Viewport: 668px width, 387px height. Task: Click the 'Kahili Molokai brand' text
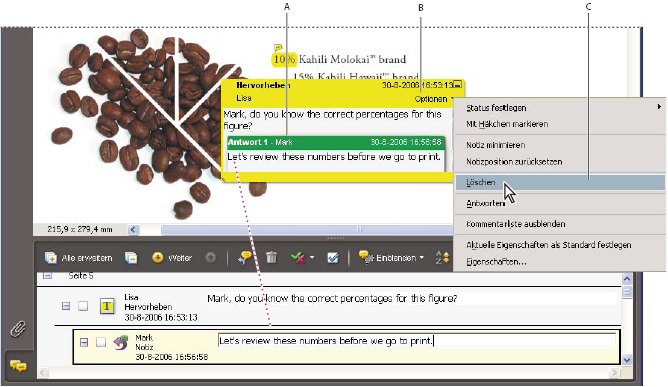point(352,59)
